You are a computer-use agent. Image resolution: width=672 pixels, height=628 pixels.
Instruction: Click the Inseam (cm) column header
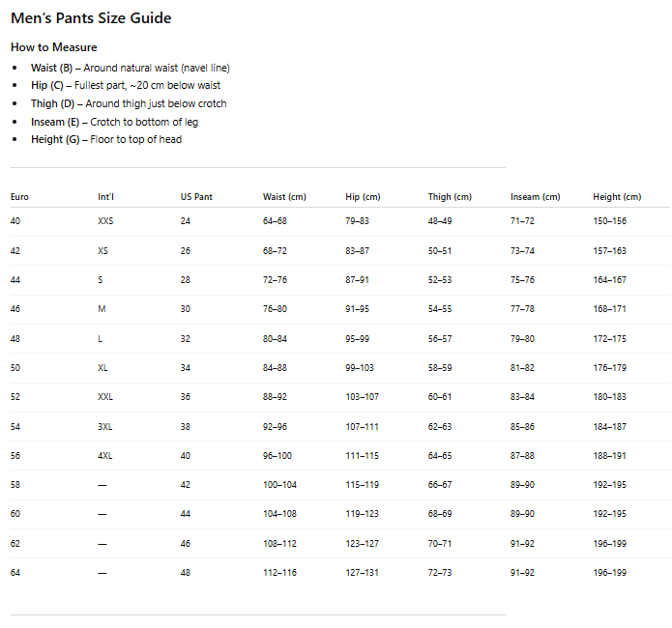(535, 197)
